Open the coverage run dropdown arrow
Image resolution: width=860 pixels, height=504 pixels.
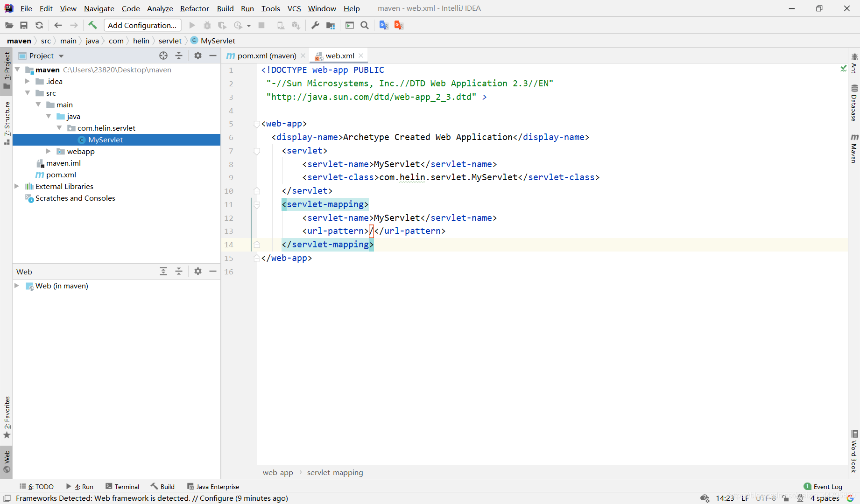[x=249, y=26]
